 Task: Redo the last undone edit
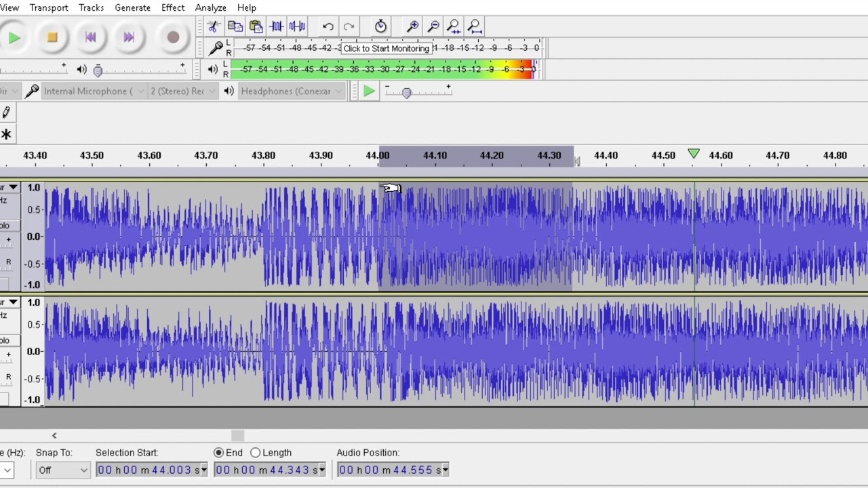[349, 26]
